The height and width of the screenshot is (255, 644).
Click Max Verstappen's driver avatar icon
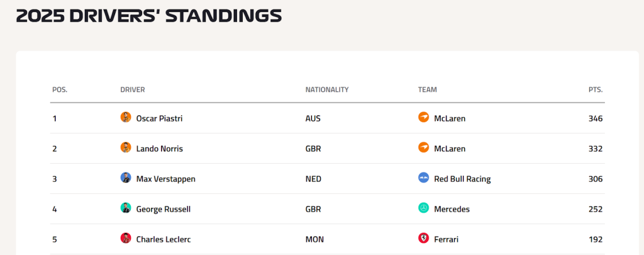126,178
